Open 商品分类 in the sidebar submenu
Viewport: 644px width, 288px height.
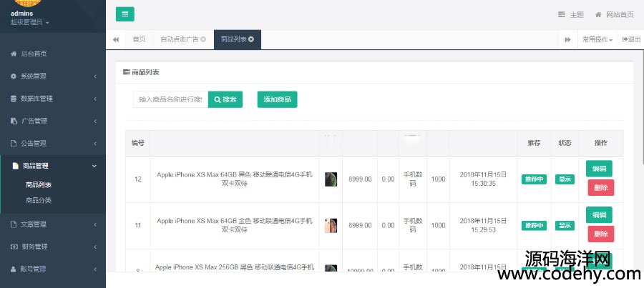point(39,200)
